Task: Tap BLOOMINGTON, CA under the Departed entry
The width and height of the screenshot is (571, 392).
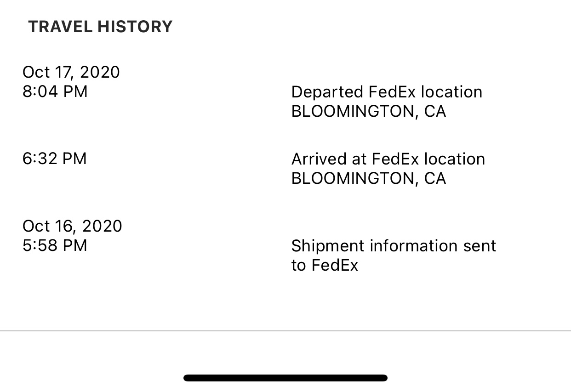Action: (x=369, y=112)
